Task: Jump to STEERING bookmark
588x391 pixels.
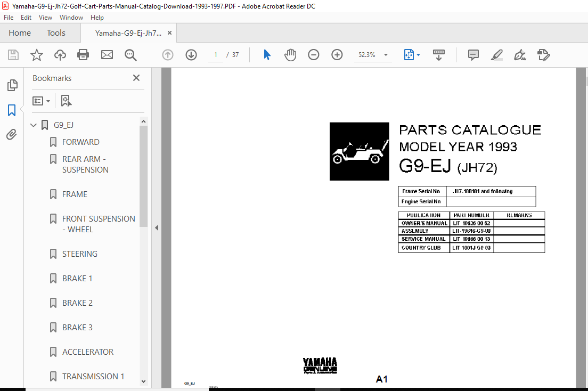Action: pos(80,254)
